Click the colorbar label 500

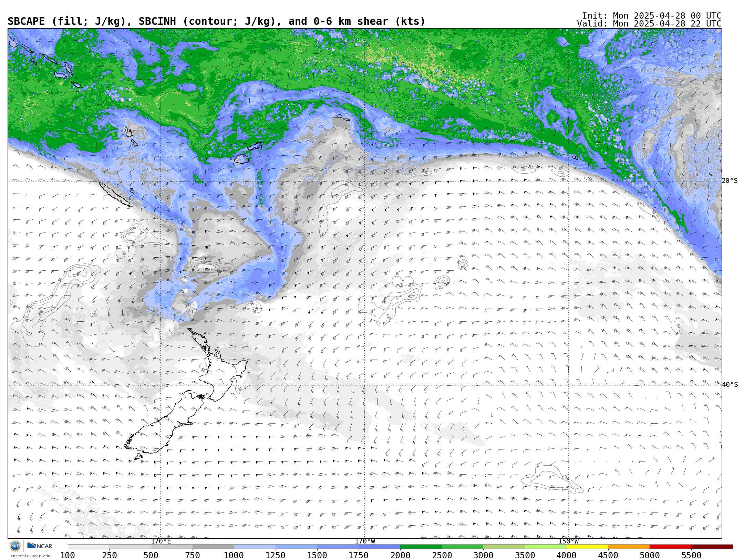pos(151,555)
